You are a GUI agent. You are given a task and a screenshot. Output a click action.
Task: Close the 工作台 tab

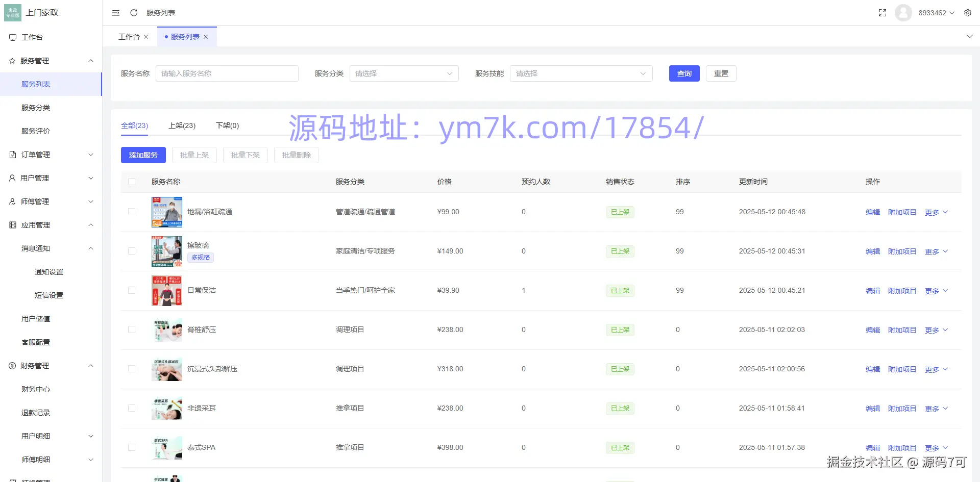[146, 37]
